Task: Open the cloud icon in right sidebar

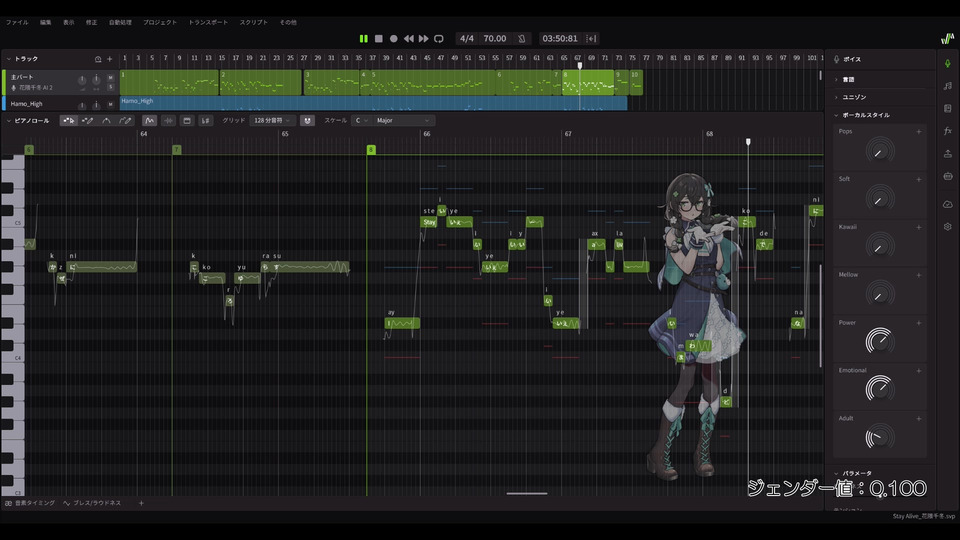Action: pyautogui.click(x=947, y=204)
